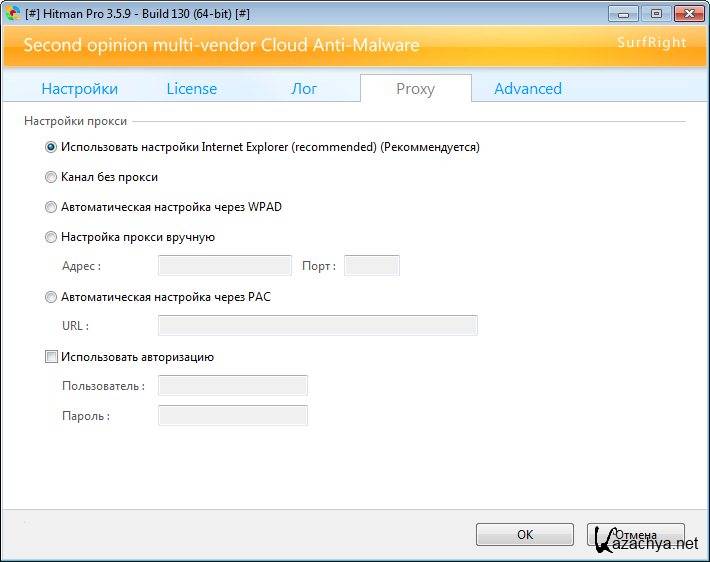Open the Лог tab

(x=304, y=89)
